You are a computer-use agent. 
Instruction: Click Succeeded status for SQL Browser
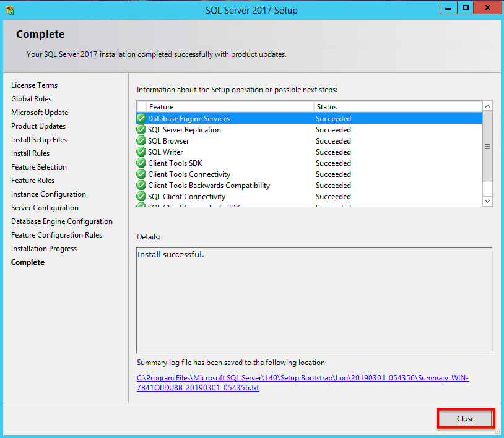coord(333,140)
